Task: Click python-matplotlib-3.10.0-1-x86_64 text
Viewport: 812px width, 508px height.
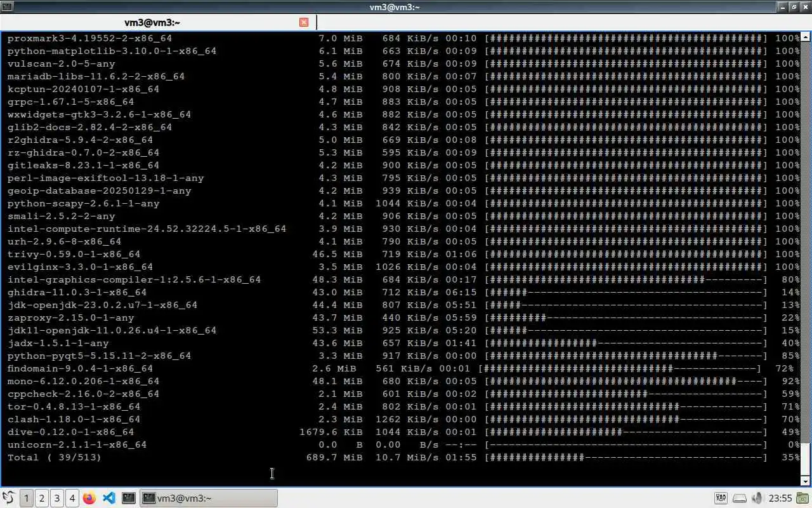Action: 112,51
